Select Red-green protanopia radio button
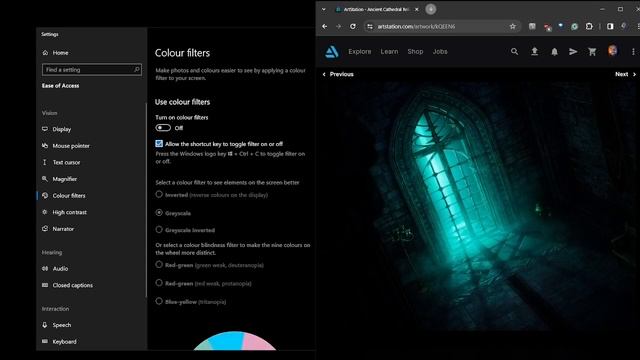The image size is (640, 360). tap(159, 283)
